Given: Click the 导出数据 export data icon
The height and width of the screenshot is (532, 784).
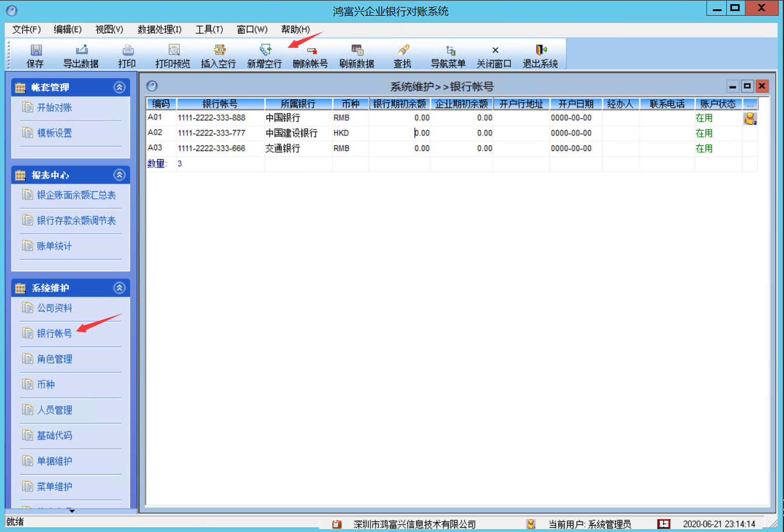Looking at the screenshot, I should pyautogui.click(x=81, y=50).
